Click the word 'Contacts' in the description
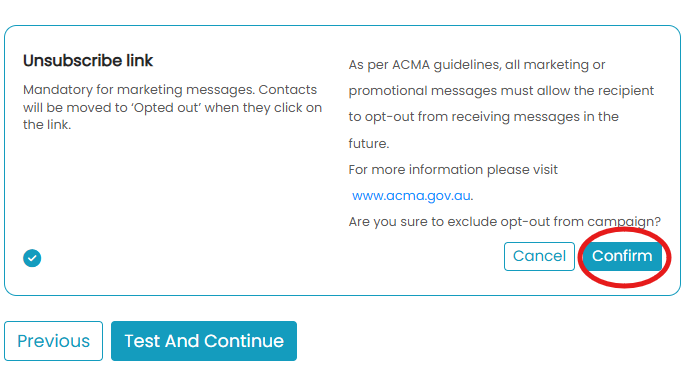Image resolution: width=697 pixels, height=366 pixels. click(288, 90)
